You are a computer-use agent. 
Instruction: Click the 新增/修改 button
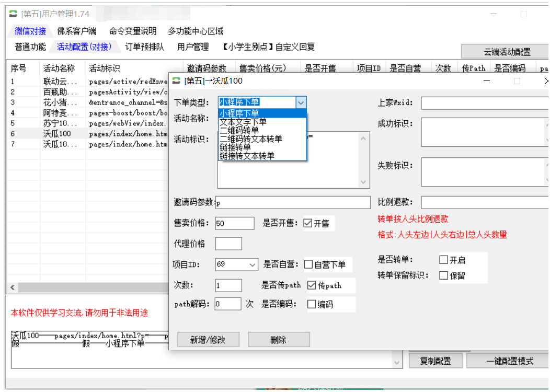[209, 340]
